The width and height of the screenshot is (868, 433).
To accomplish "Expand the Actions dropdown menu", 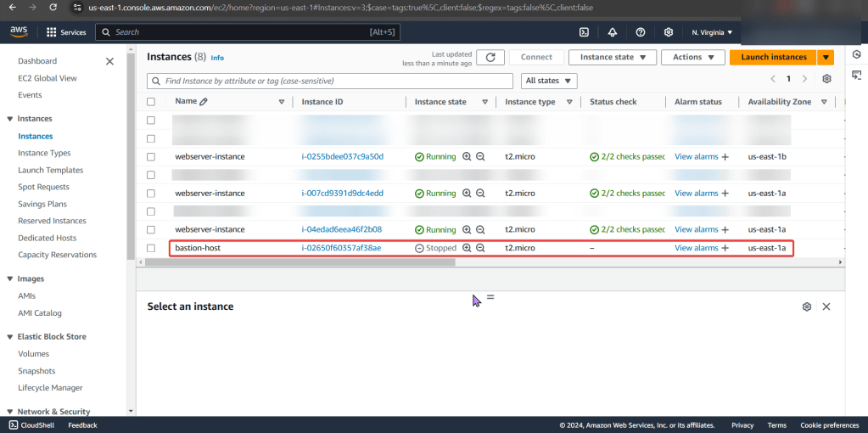I will tap(692, 57).
